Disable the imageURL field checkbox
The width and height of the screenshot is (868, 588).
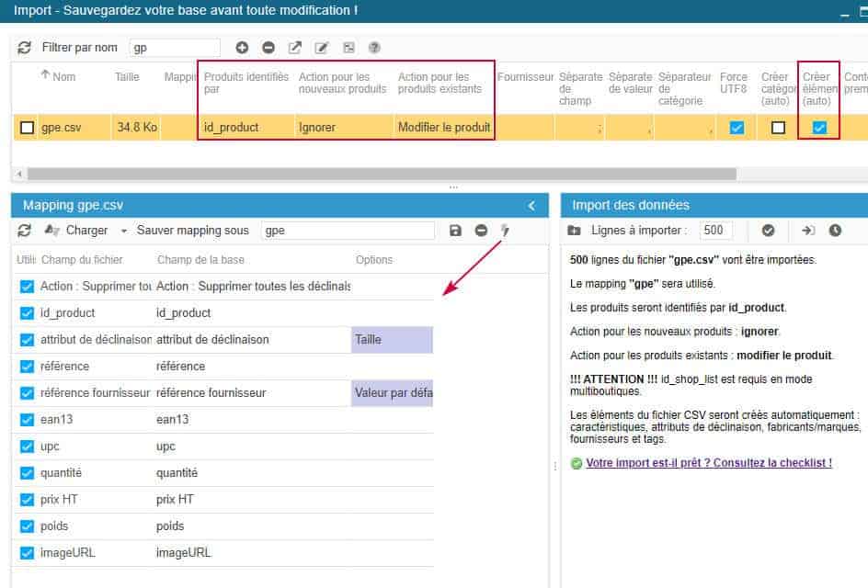(27, 553)
